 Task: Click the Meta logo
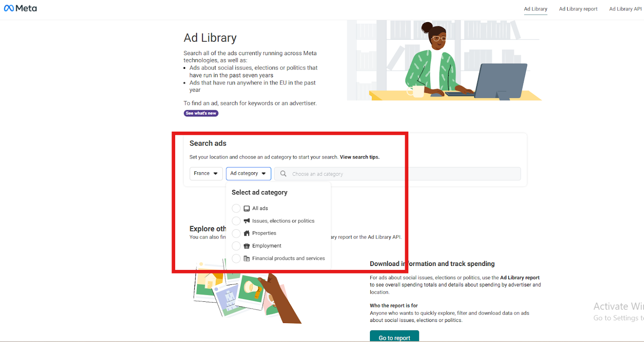point(21,8)
